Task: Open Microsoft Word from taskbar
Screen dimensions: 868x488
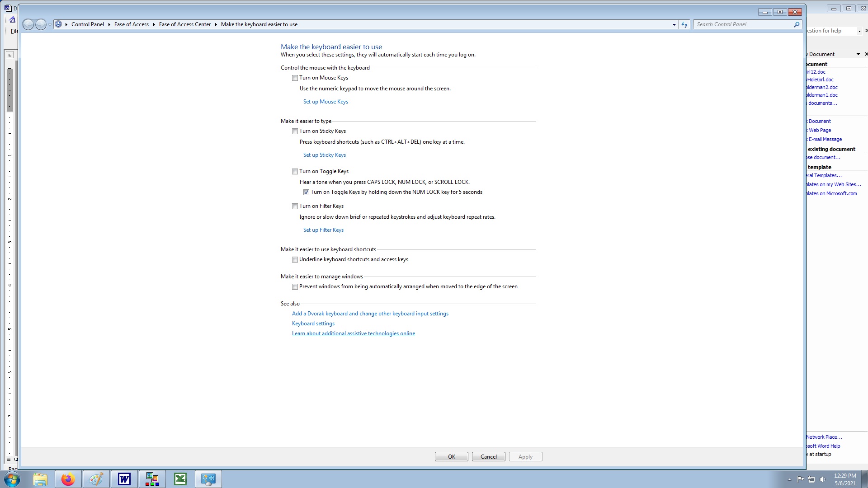Action: coord(124,479)
